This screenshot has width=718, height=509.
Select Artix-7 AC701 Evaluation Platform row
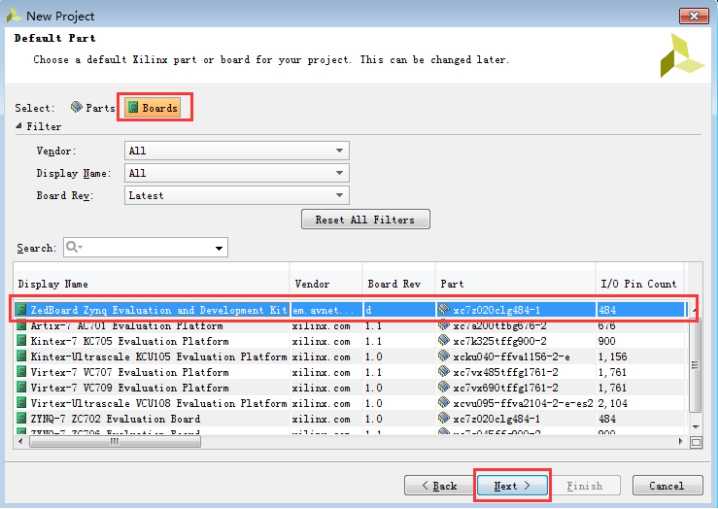[x=350, y=326]
